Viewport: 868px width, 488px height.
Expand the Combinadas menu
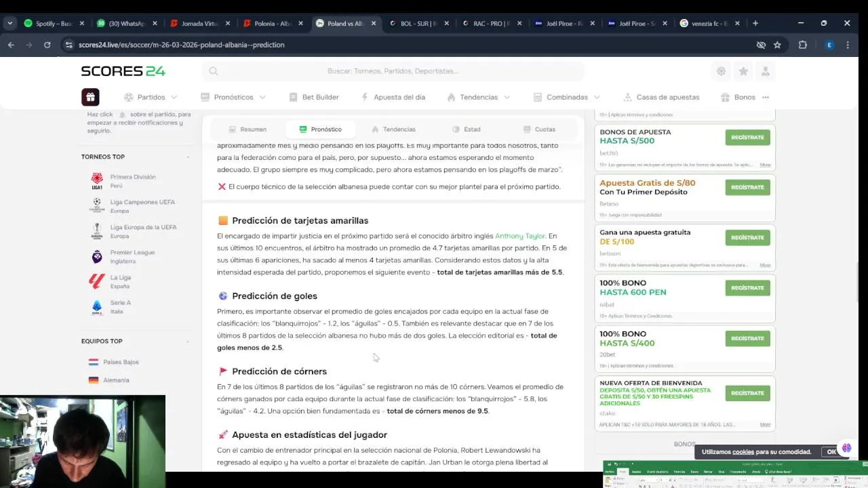[x=567, y=97]
